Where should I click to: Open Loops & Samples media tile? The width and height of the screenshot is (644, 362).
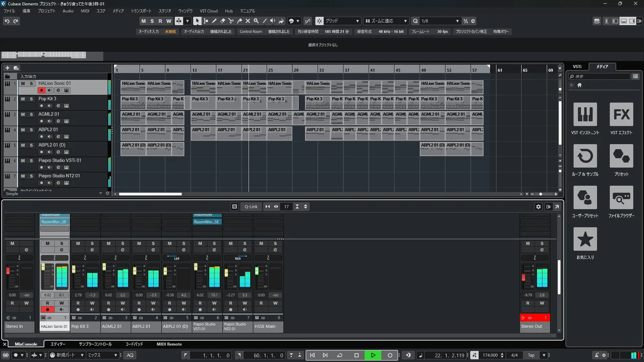pos(585,156)
